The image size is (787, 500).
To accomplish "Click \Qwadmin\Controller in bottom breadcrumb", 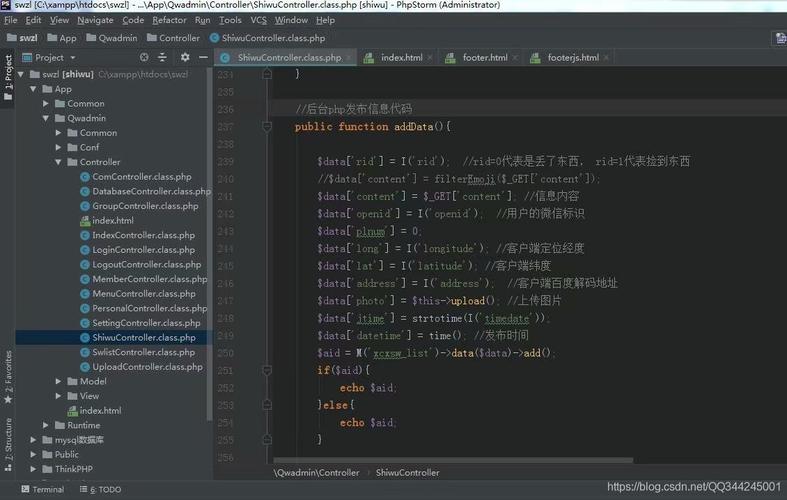I will [x=317, y=472].
